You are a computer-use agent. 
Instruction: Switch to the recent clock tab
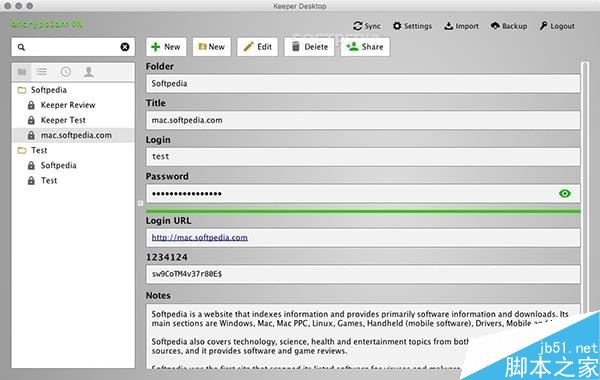coord(65,72)
